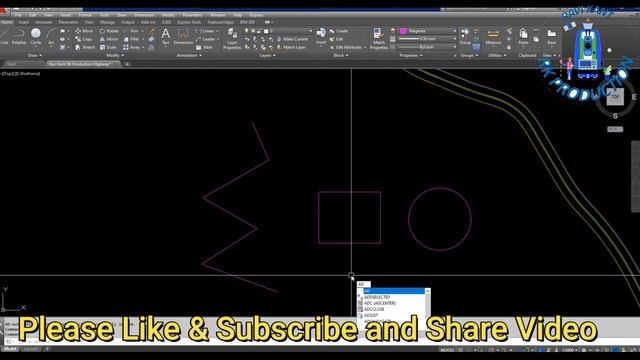Click Create block button
Image resolution: width=640 pixels, height=360 pixels.
click(339, 31)
